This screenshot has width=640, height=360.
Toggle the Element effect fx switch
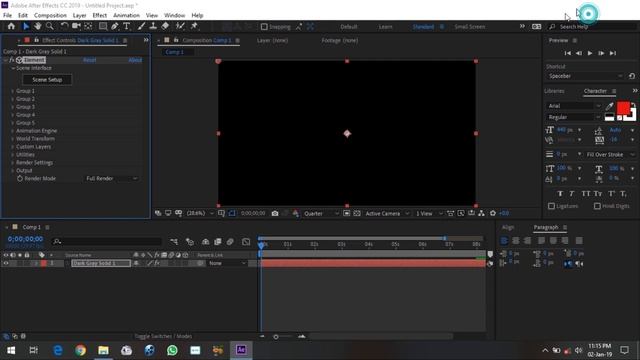pyautogui.click(x=12, y=60)
